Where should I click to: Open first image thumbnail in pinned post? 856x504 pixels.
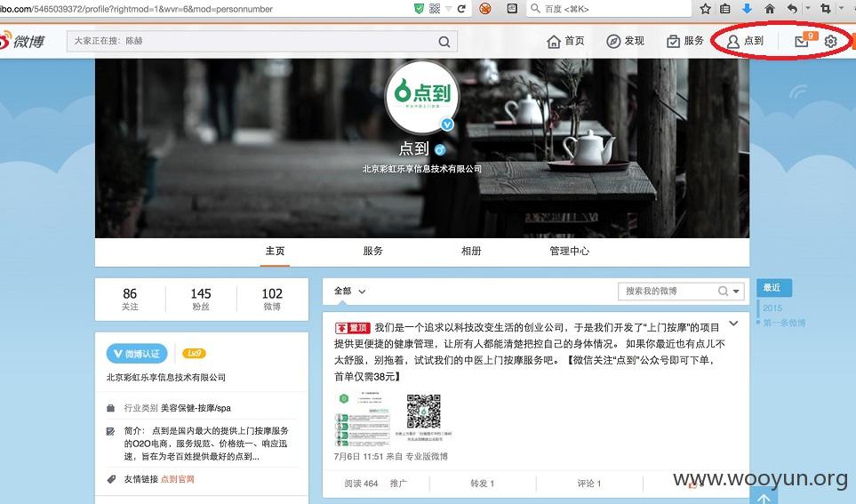coord(363,420)
